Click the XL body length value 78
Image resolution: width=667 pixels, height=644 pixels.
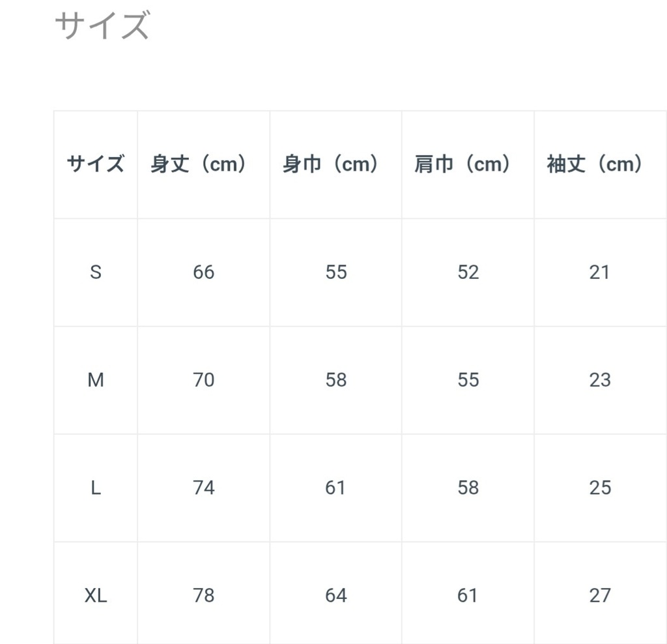coord(204,596)
